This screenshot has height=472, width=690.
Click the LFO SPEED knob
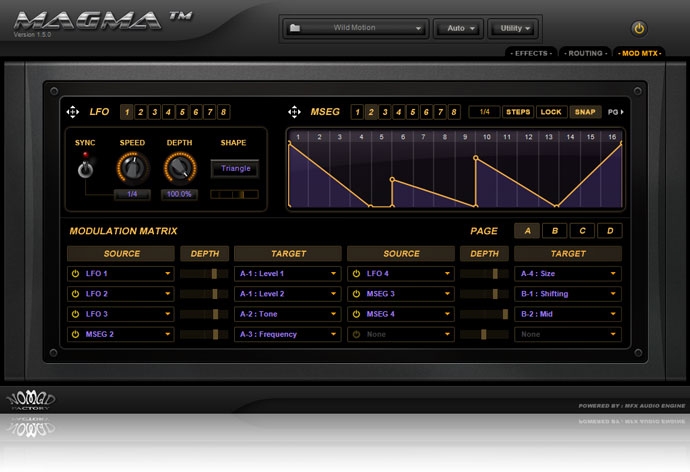132,168
